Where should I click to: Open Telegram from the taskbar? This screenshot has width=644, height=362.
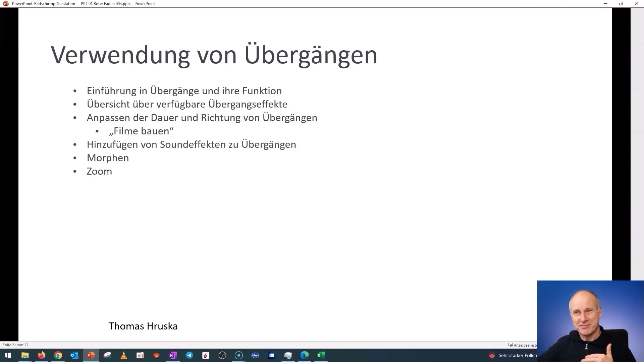189,355
